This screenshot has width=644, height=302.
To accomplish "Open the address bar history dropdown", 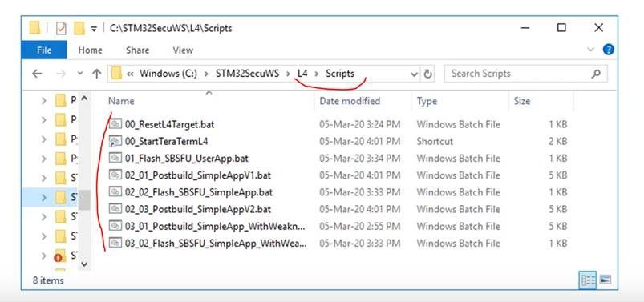I will (414, 74).
